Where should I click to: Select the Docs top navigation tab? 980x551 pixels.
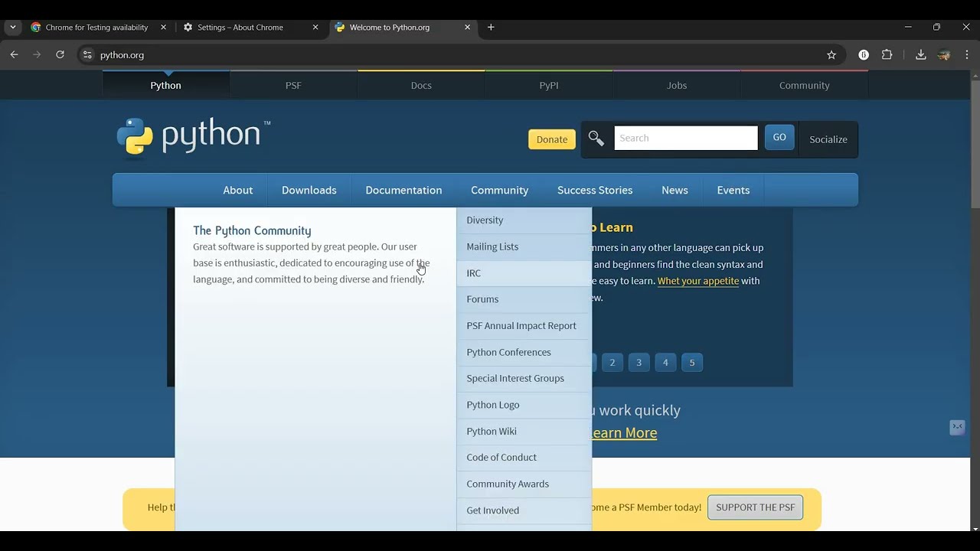click(x=421, y=85)
